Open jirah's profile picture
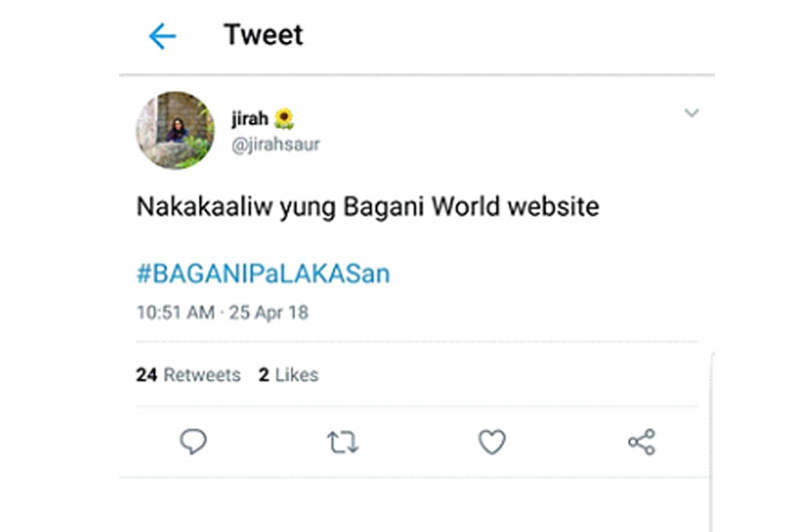The height and width of the screenshot is (532, 799). coord(175,131)
